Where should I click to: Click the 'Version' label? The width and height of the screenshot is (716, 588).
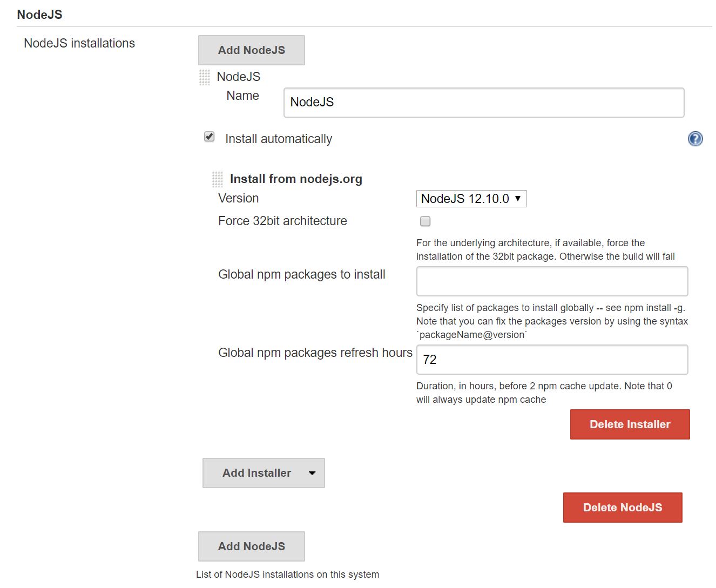pyautogui.click(x=238, y=198)
